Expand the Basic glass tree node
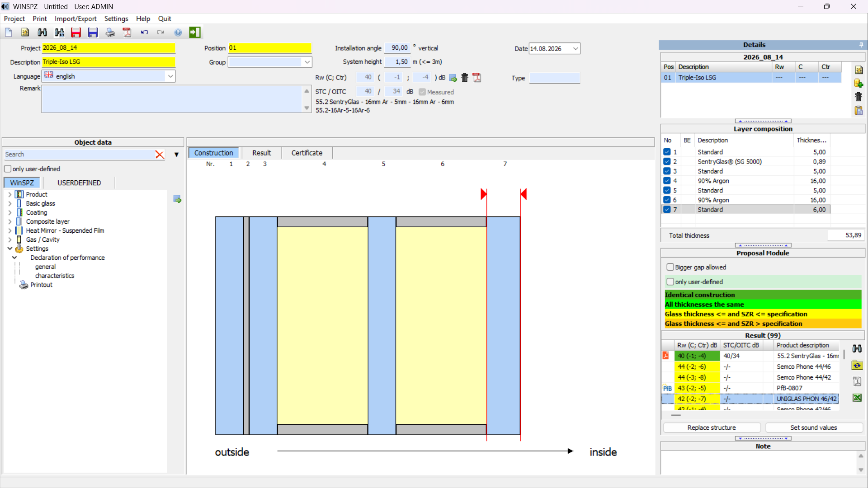The height and width of the screenshot is (488, 868). pyautogui.click(x=10, y=203)
